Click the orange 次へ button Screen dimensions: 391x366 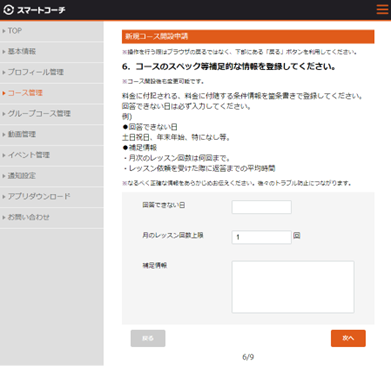coord(348,338)
